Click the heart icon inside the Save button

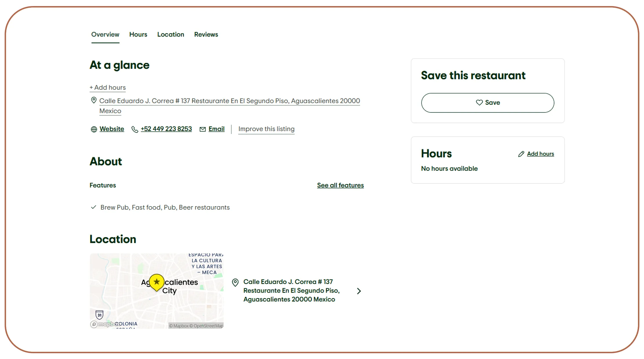pos(479,102)
